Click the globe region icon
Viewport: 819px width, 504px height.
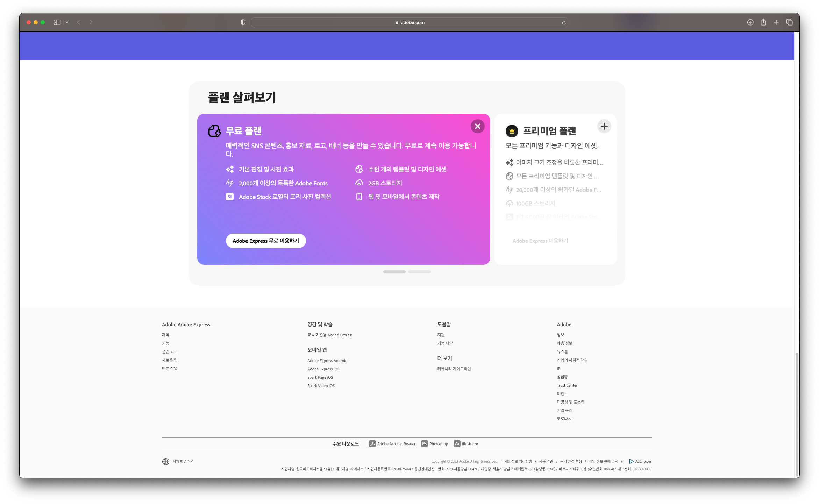coord(166,462)
